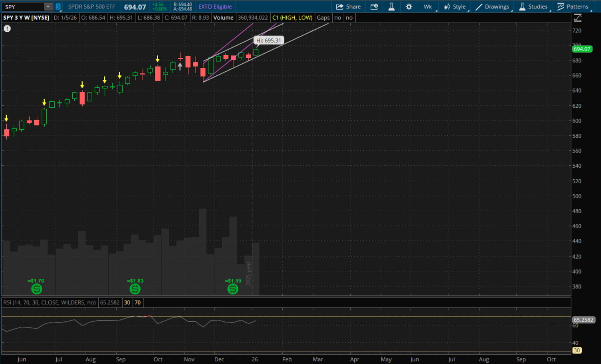601x364 pixels.
Task: Click the RSI study label
Action: pyautogui.click(x=50, y=303)
